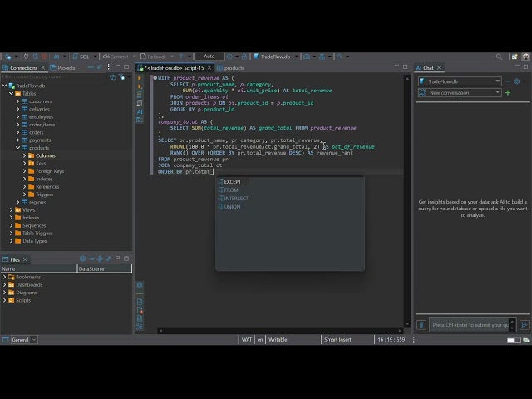Click the editor horizontal scrollbar

pos(280,331)
